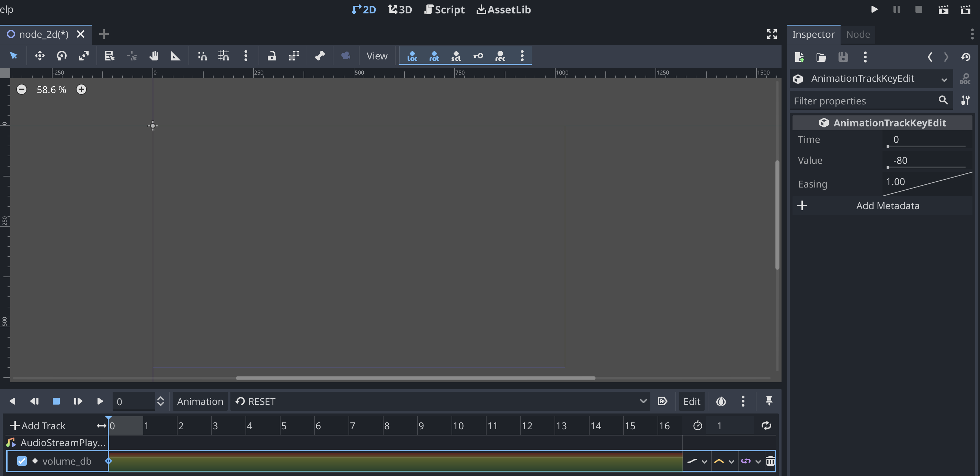Viewport: 980px width, 476px height.
Task: Uncheck the volume_db track enabled checkbox
Action: click(x=22, y=461)
